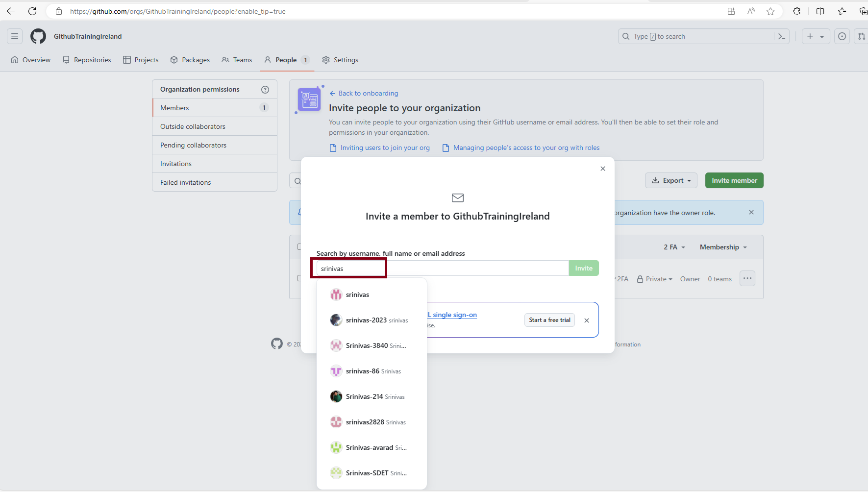Open the command palette icon beside search

pos(782,36)
